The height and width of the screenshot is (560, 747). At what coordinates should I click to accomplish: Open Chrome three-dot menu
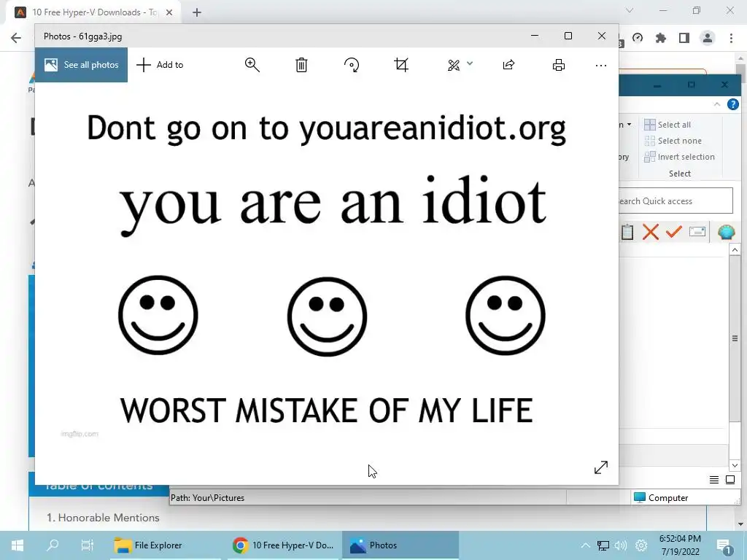pos(731,38)
